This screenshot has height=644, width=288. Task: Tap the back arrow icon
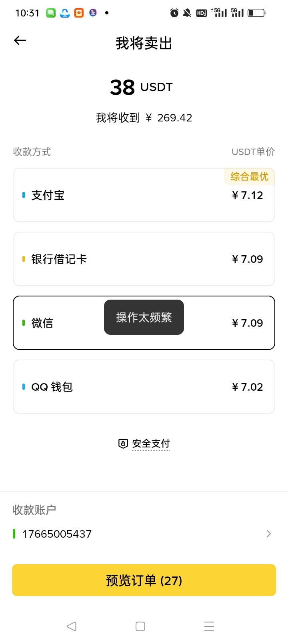coord(20,40)
